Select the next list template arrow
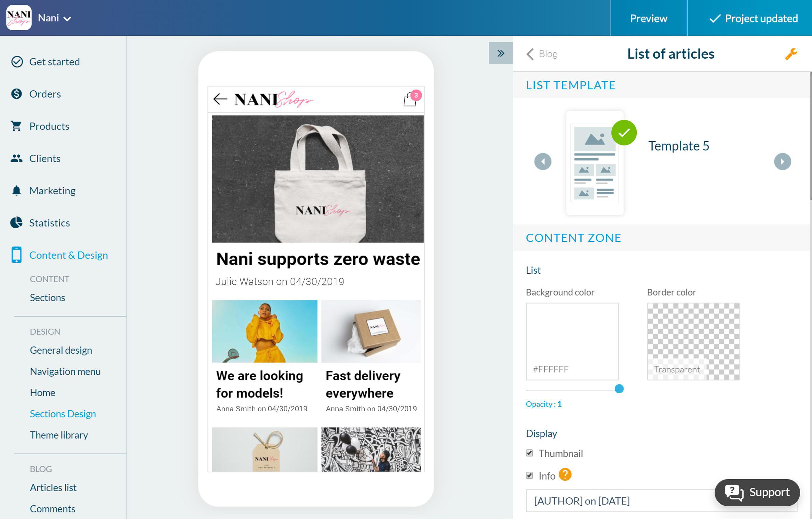This screenshot has width=812, height=519. click(x=782, y=161)
